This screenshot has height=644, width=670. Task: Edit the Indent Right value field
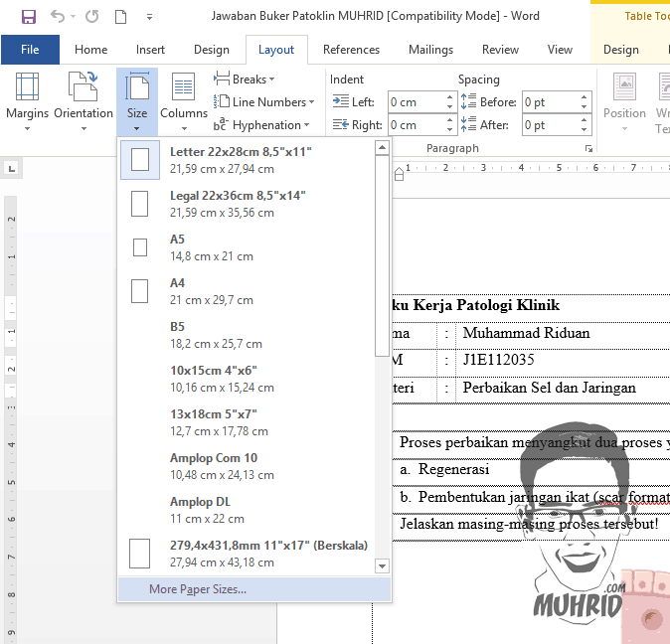click(x=417, y=125)
